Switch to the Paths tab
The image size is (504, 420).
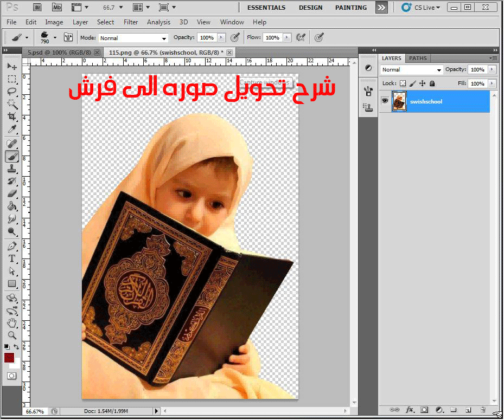(418, 58)
